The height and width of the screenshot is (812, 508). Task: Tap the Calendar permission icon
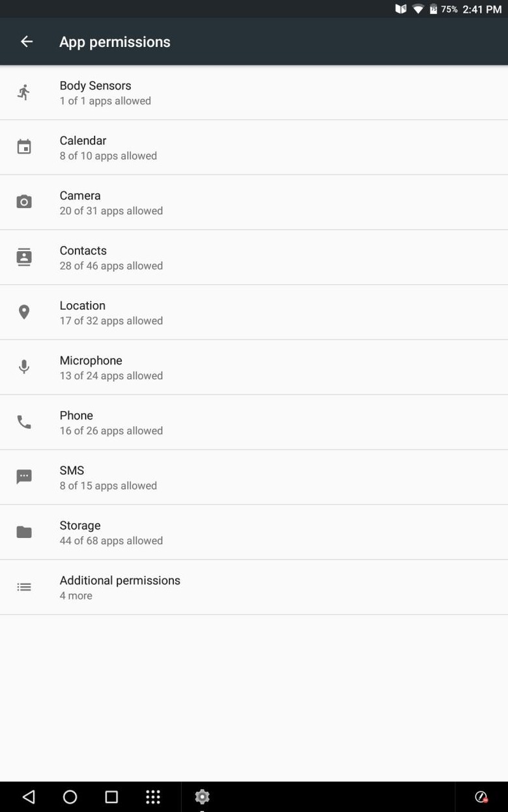24,147
